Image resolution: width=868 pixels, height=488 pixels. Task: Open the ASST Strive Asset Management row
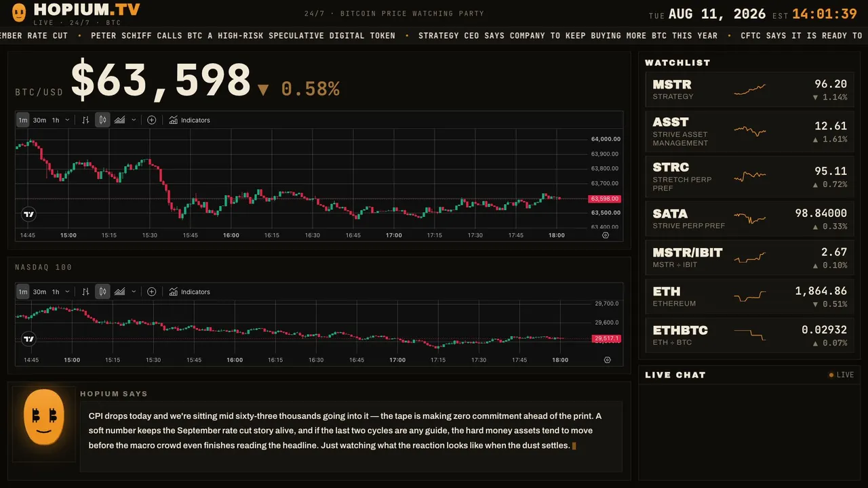750,131
